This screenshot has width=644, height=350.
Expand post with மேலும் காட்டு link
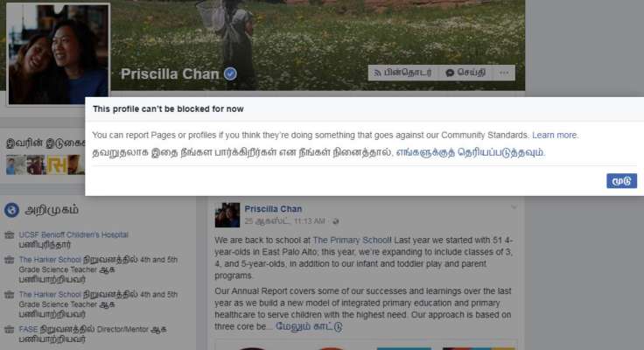309,326
